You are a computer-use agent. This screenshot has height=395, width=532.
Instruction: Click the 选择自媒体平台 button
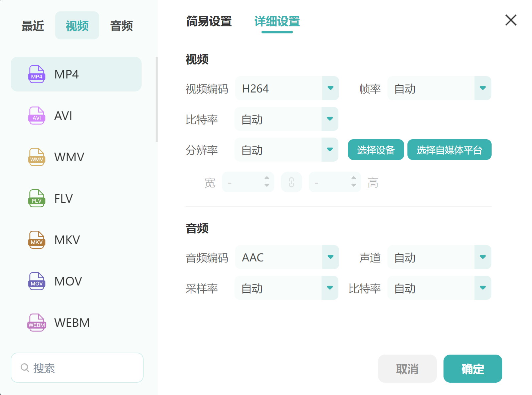tap(450, 150)
